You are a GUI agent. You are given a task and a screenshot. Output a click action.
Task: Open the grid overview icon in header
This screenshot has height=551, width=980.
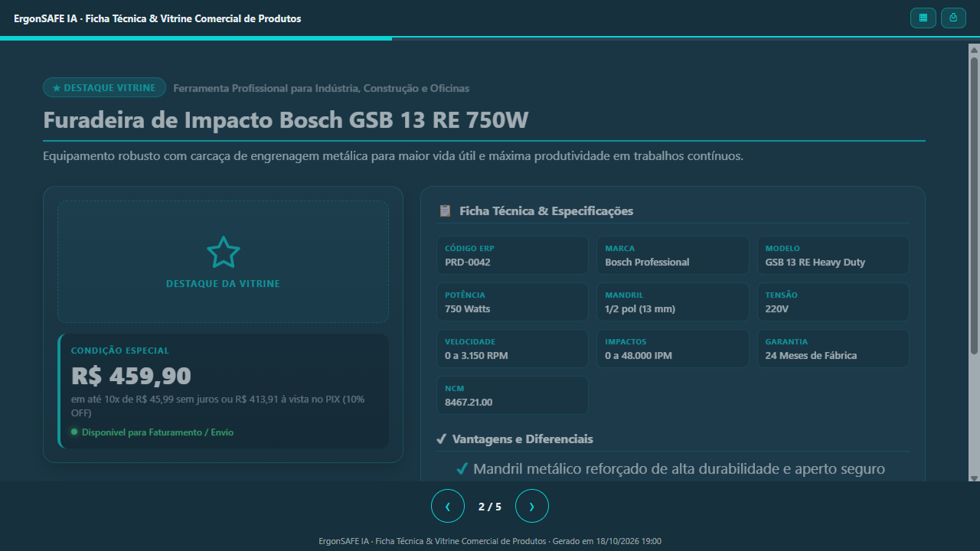point(923,18)
